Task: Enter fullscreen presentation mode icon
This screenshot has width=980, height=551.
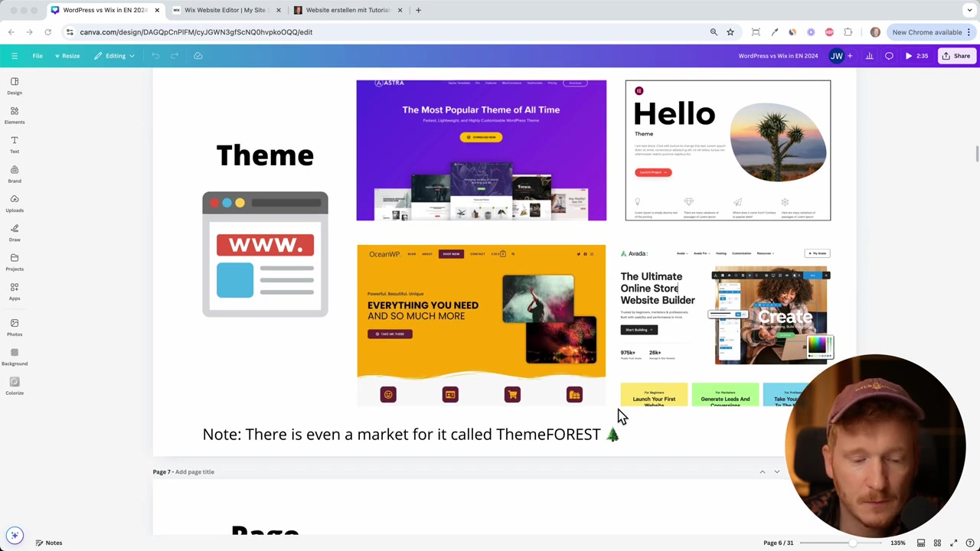Action: pos(953,543)
